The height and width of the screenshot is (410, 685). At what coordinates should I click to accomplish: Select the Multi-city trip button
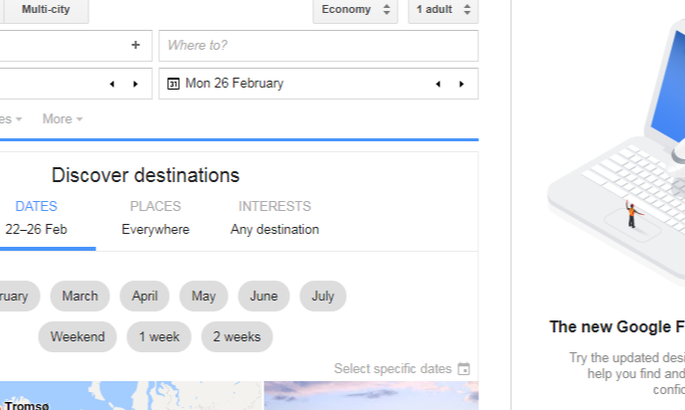(x=46, y=10)
